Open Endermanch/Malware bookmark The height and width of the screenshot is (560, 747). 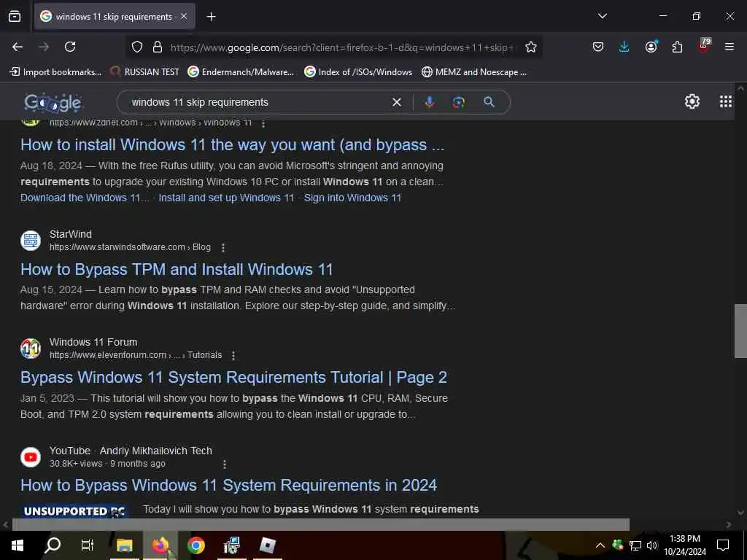pyautogui.click(x=241, y=72)
